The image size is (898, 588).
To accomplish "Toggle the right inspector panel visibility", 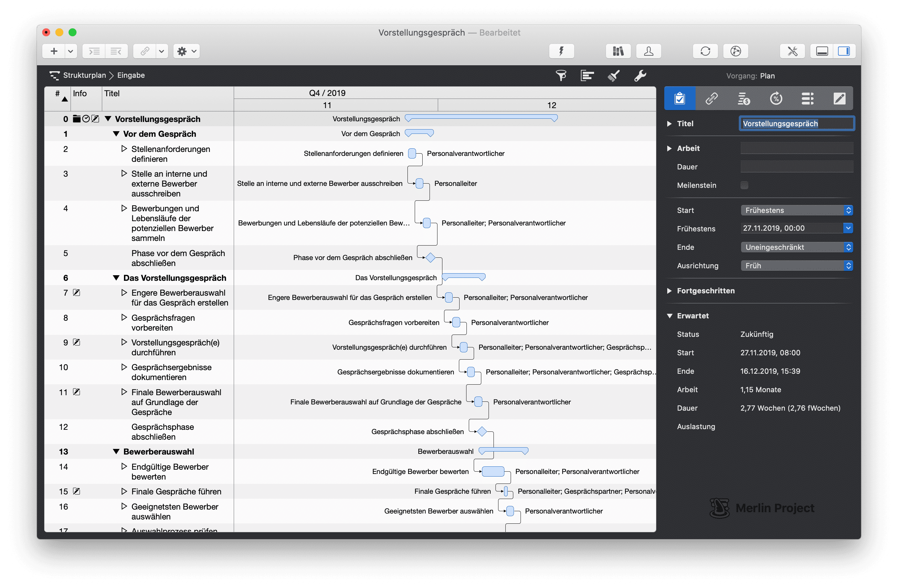I will (x=844, y=51).
